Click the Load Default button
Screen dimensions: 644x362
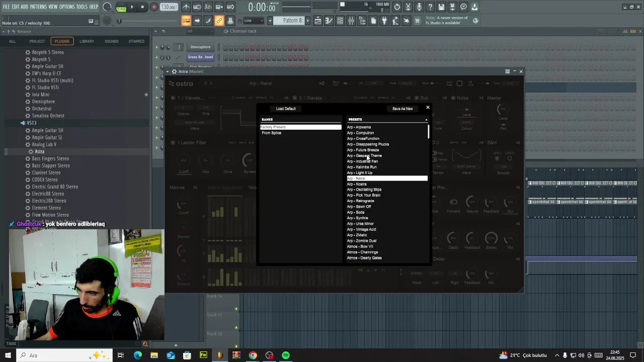286,109
